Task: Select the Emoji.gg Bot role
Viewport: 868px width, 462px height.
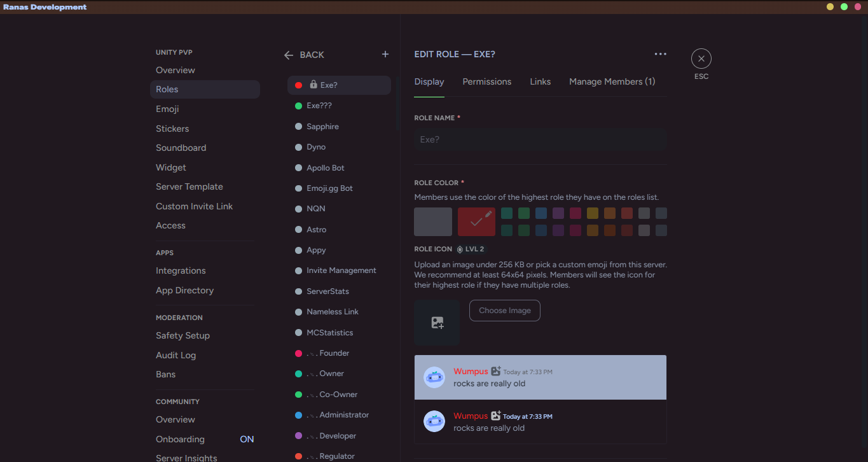Action: point(339,188)
